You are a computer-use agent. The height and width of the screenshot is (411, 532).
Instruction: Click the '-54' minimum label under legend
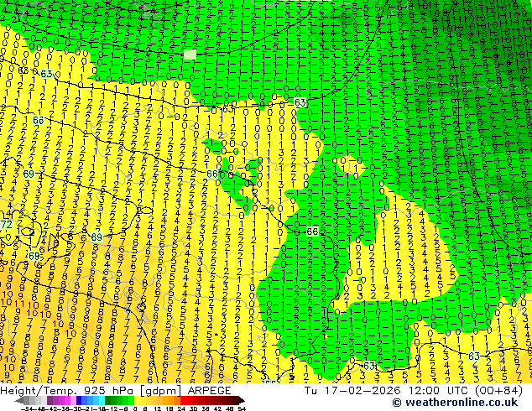coord(27,408)
